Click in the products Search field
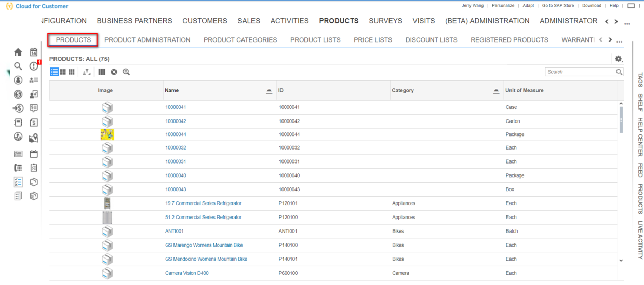The height and width of the screenshot is (285, 644). (x=580, y=72)
